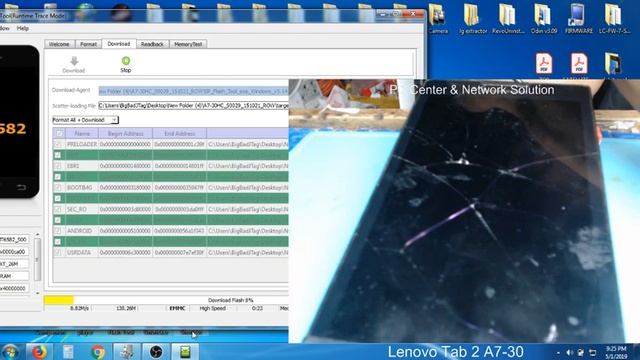
Task: Click the Download-Agent path field
Action: pos(193,91)
